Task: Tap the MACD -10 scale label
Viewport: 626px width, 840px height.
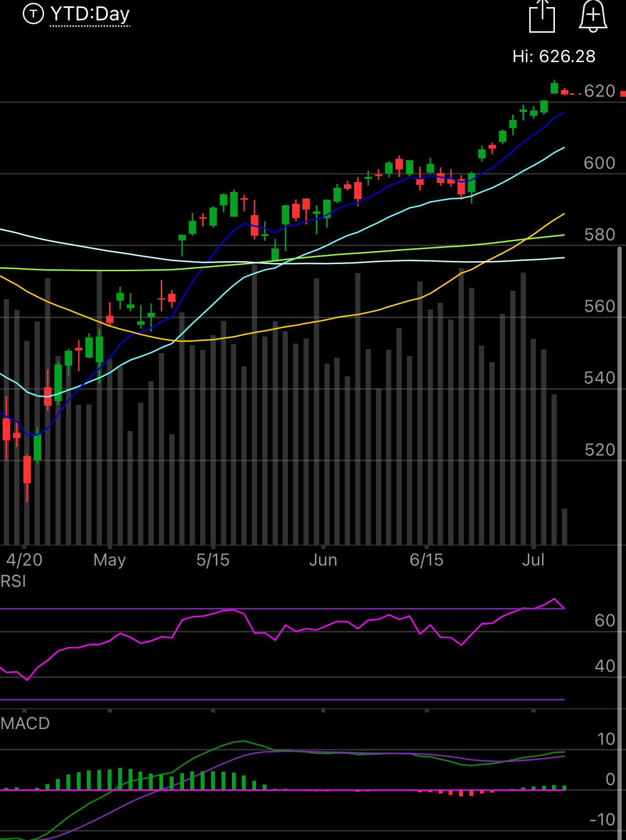Action: click(x=602, y=820)
